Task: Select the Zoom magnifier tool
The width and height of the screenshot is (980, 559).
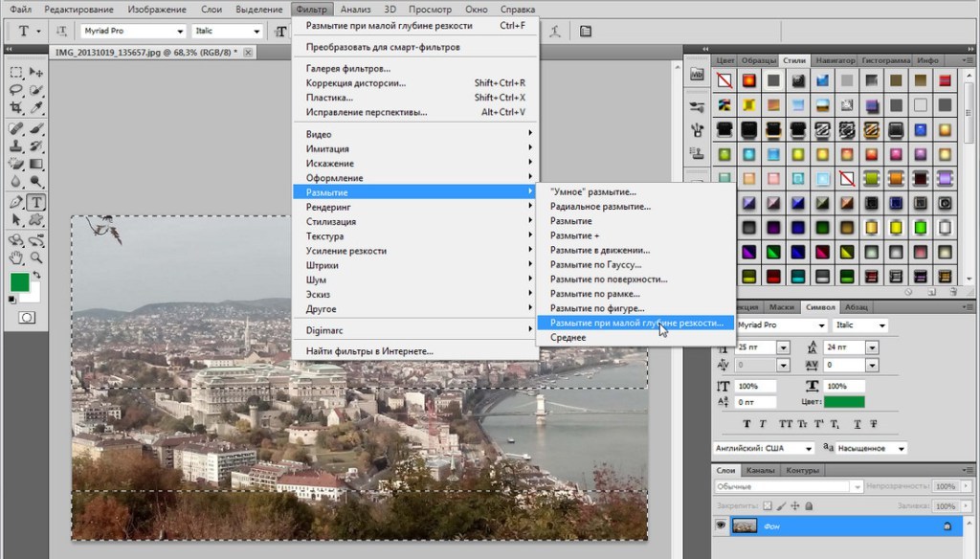Action: click(x=36, y=257)
